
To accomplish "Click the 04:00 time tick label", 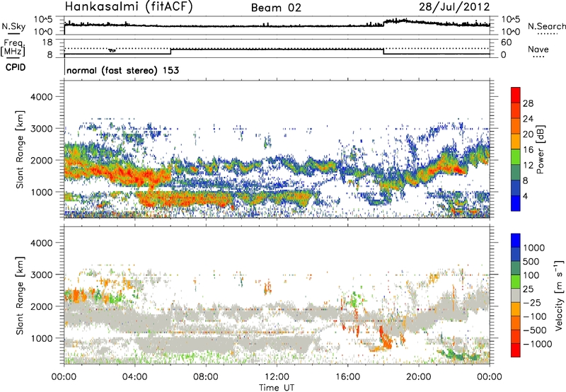I will point(135,377).
